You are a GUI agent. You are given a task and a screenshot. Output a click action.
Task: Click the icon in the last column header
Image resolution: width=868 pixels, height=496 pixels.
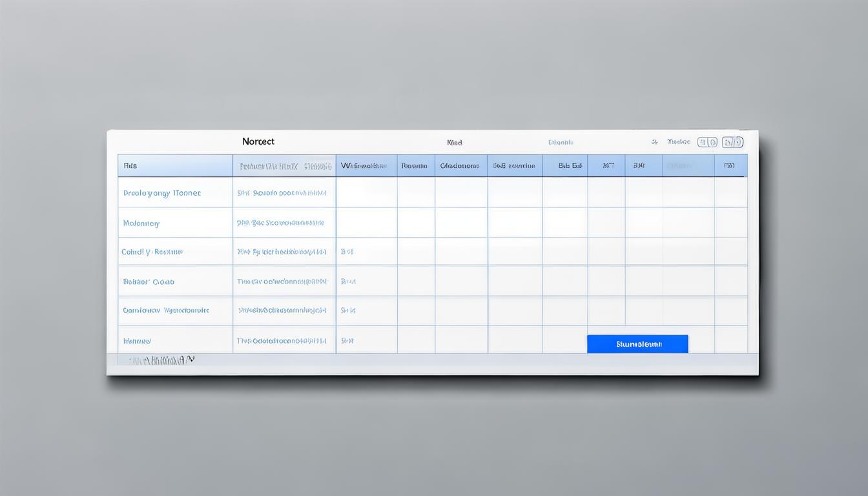pos(729,165)
